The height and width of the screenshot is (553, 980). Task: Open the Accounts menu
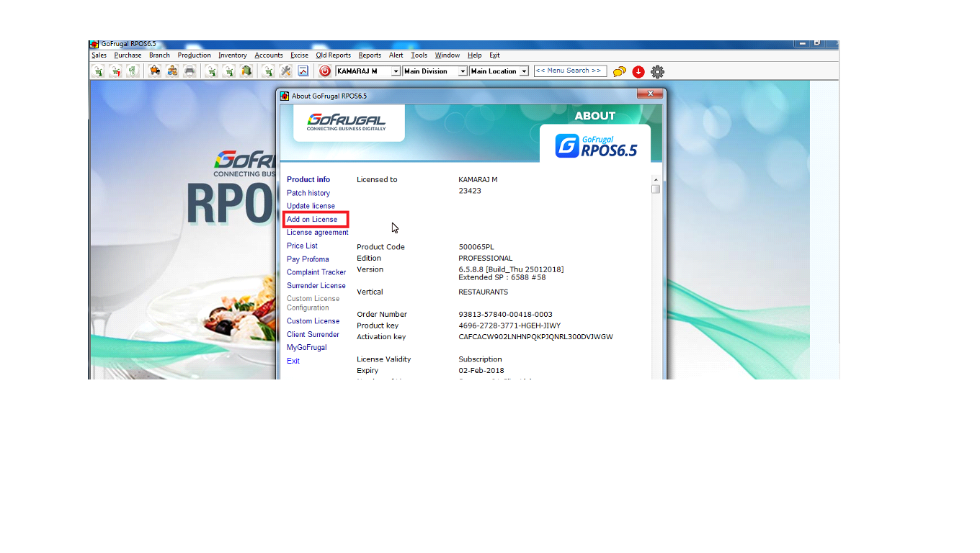pyautogui.click(x=269, y=55)
